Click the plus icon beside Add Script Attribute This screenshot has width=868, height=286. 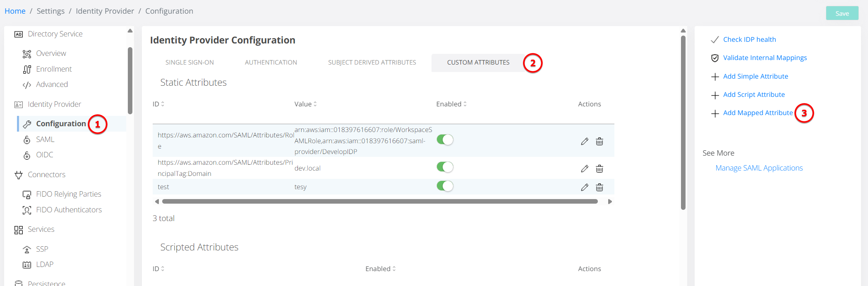coord(715,95)
